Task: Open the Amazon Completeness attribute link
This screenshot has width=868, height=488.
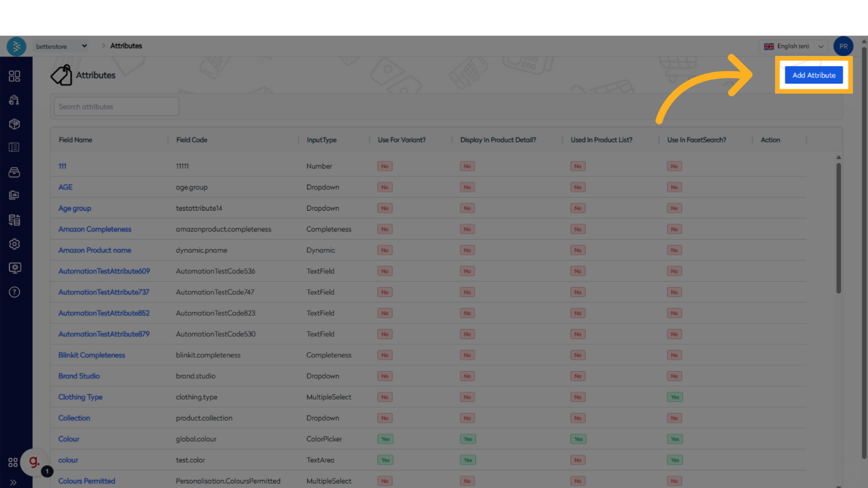Action: coord(95,230)
